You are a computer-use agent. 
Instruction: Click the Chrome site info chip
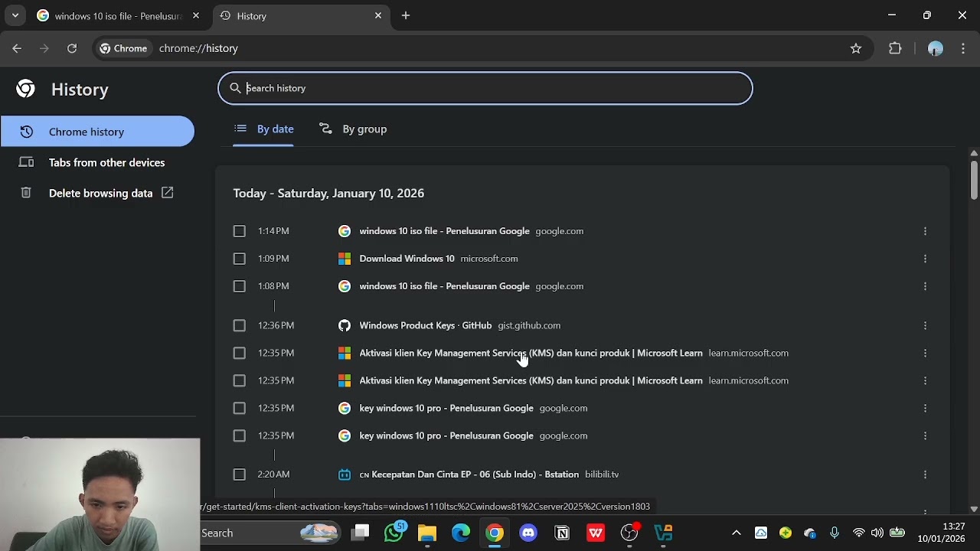point(123,48)
